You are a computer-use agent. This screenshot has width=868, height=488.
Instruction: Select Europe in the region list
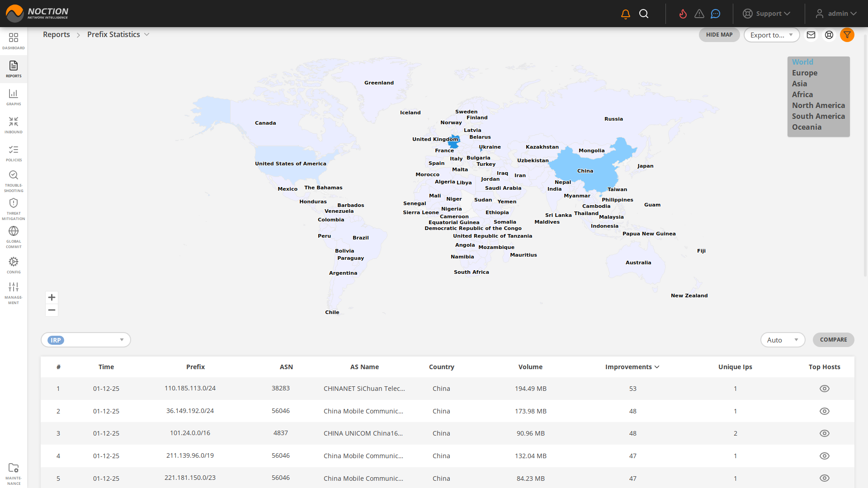[x=804, y=73]
